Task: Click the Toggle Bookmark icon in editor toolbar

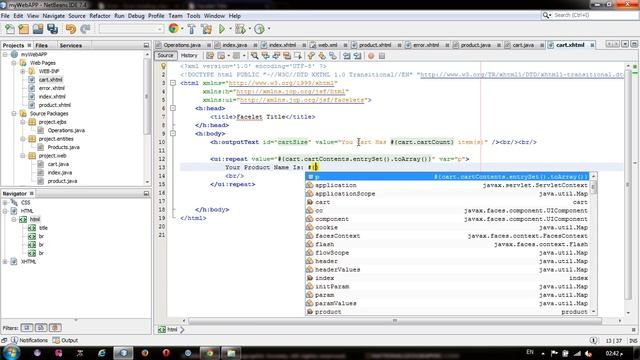Action: [333, 56]
